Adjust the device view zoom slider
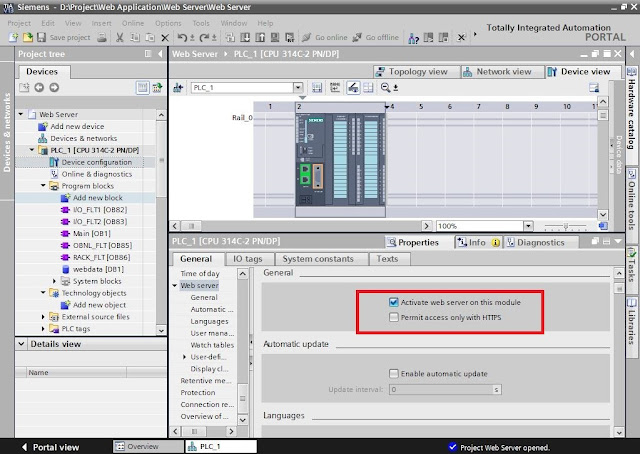The height and width of the screenshot is (454, 640). tap(566, 226)
